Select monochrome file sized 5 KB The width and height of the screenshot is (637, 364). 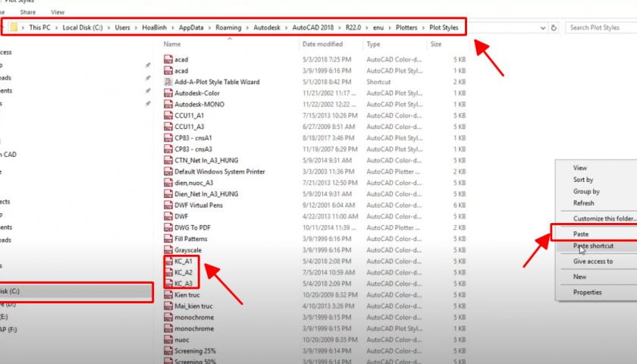pos(194,317)
